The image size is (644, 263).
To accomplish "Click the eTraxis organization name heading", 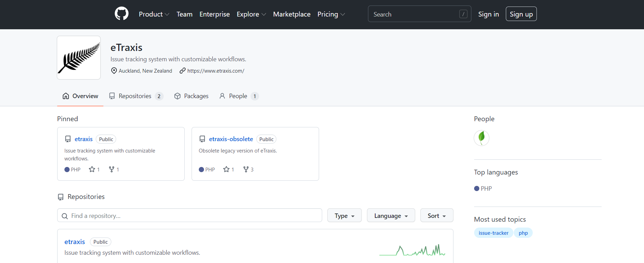I will (x=126, y=48).
